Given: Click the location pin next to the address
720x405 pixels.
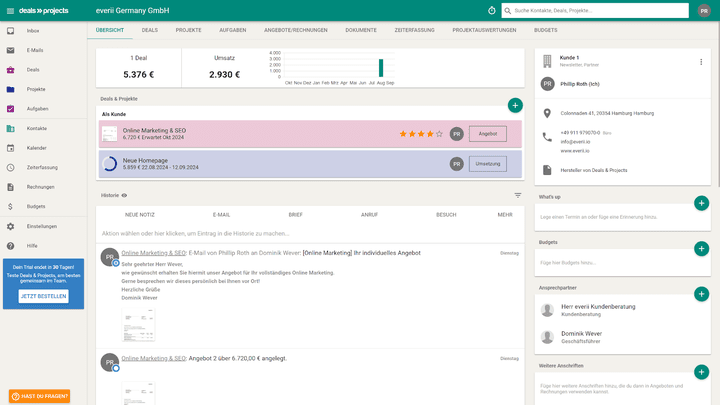Looking at the screenshot, I should pyautogui.click(x=547, y=113).
